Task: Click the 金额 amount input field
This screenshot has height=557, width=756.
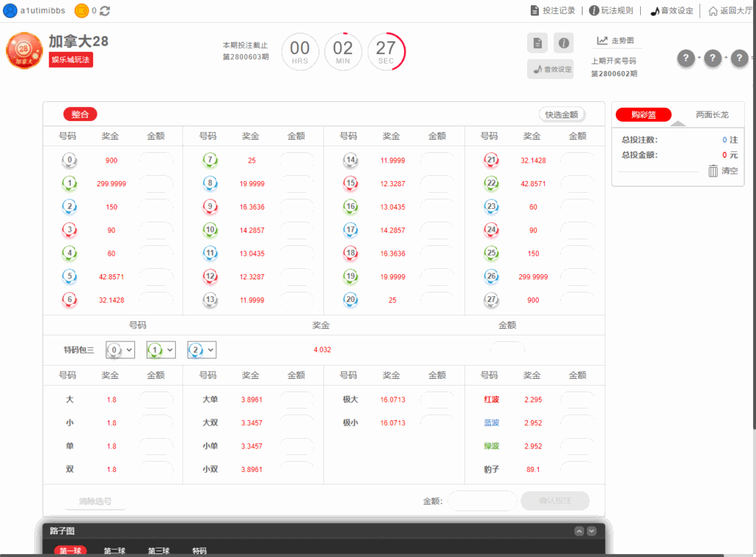Action: pyautogui.click(x=482, y=501)
